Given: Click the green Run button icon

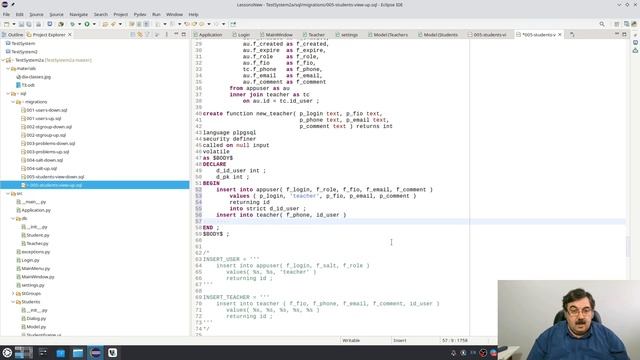Looking at the screenshot, I should 87,24.
